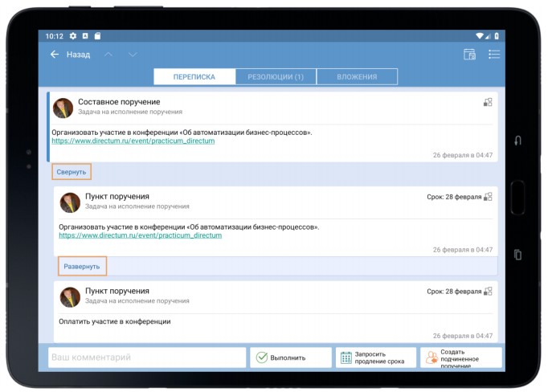Screen dimensions: 548x392
Task: Open directum link in Составное поручение
Action: click(133, 141)
